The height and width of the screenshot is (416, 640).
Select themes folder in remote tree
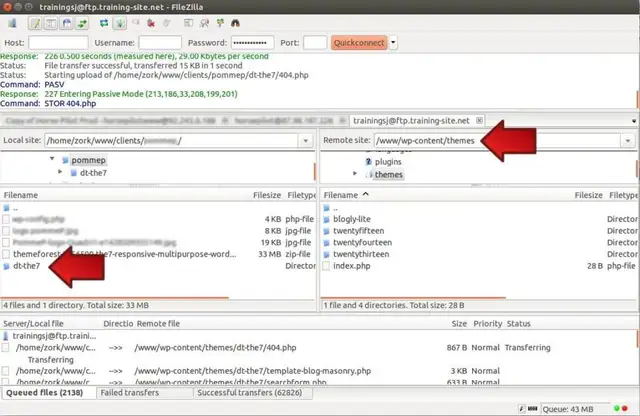389,175
